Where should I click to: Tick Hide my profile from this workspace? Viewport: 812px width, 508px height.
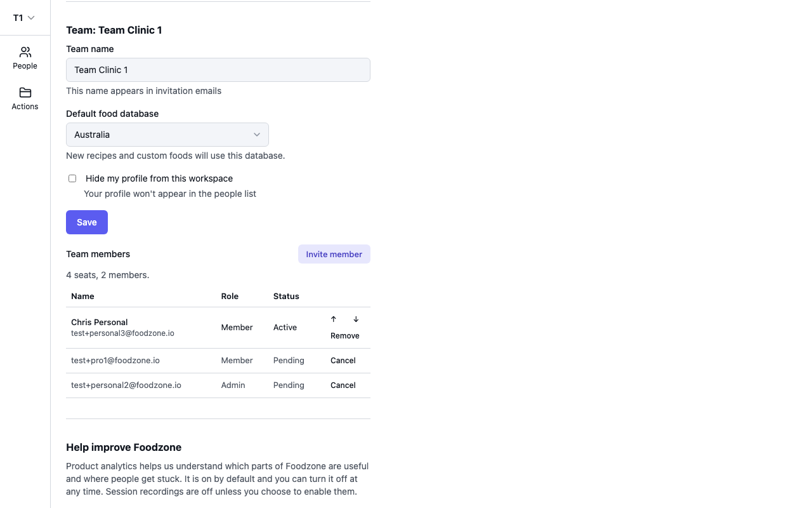coord(72,178)
